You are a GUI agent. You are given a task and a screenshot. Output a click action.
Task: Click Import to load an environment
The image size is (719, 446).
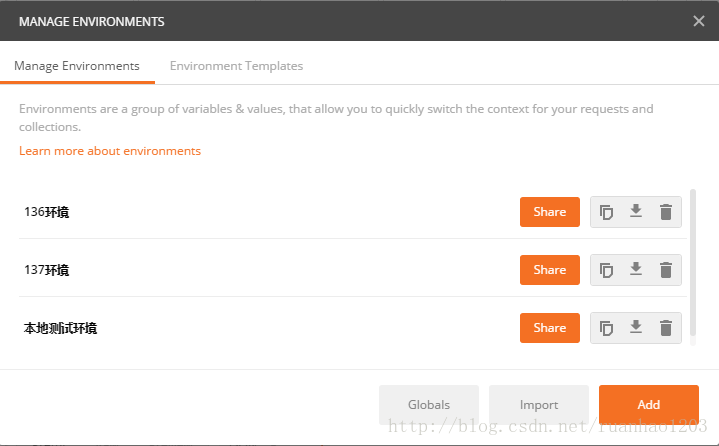coord(539,405)
